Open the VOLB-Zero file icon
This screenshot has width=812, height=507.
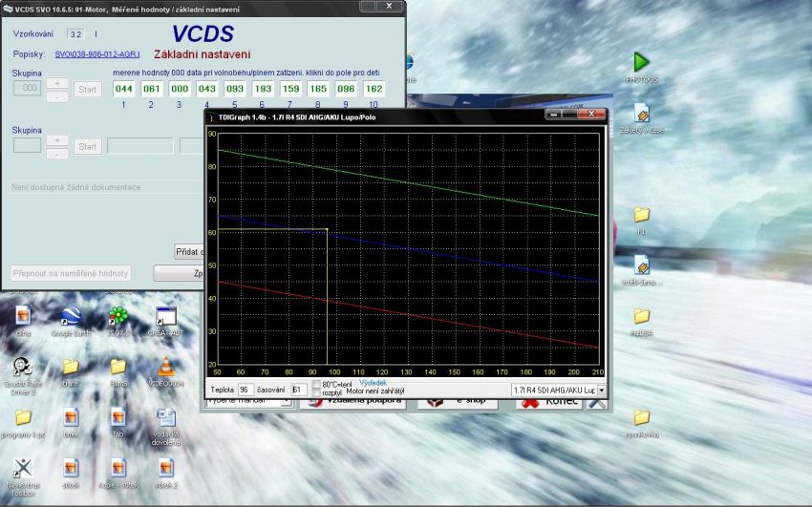[641, 265]
